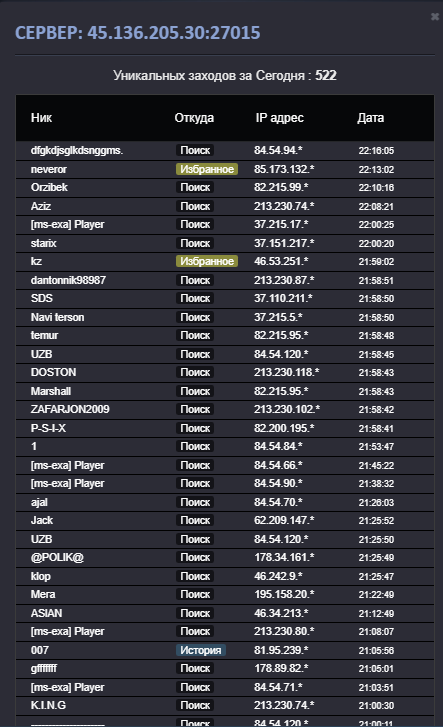Click the Поиск badge beside DOSTON
The width and height of the screenshot is (443, 727).
tap(195, 372)
